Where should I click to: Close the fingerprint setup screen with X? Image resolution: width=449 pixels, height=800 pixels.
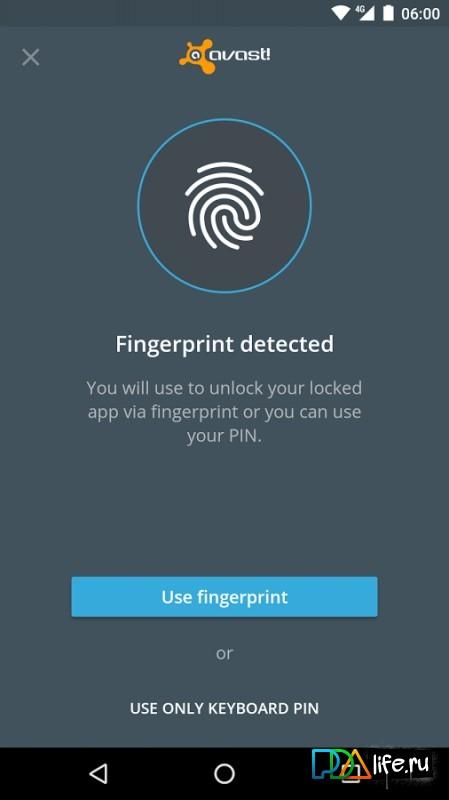[31, 57]
